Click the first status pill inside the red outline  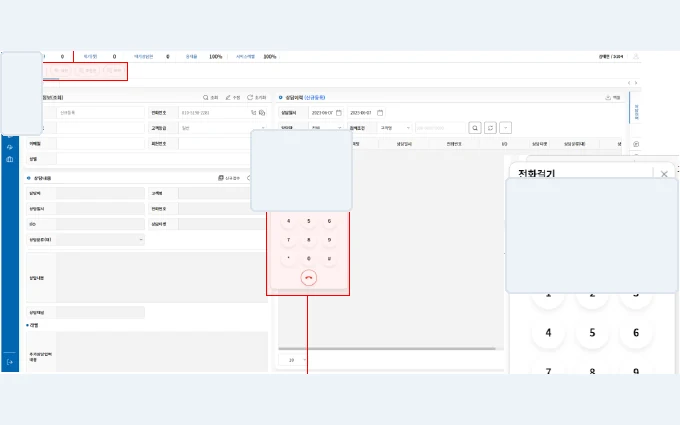coord(61,71)
